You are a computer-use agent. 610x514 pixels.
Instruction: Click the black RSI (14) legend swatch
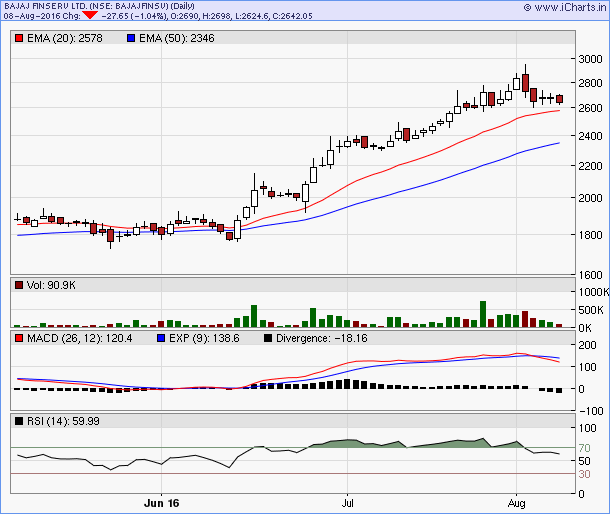click(x=19, y=421)
